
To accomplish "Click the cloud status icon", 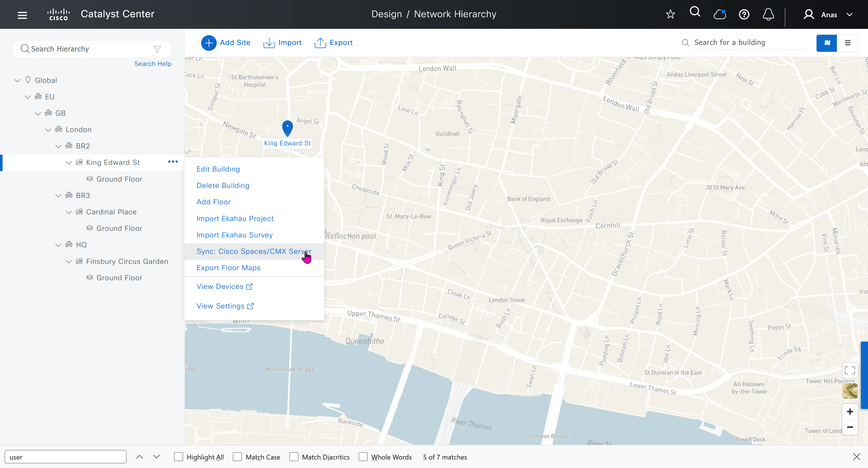I will coord(719,14).
